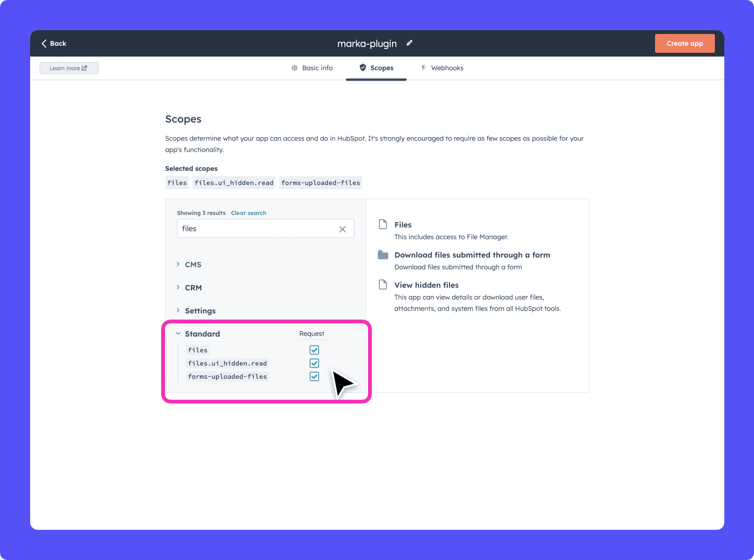The image size is (754, 560).
Task: Click the files row label under Standard
Action: [198, 350]
